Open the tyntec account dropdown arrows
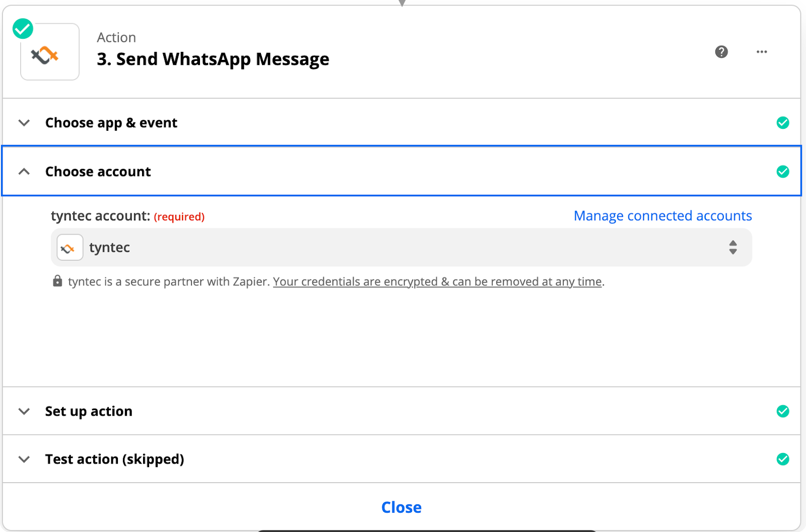 [x=733, y=247]
